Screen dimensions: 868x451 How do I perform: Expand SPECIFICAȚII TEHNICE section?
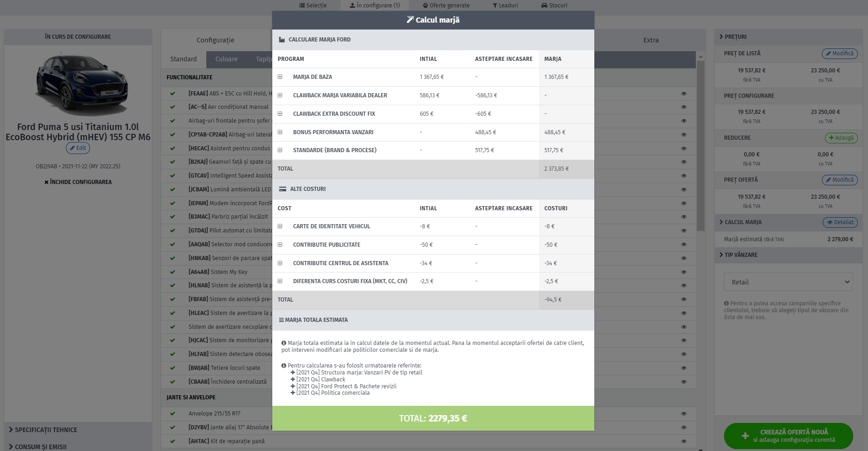click(x=78, y=430)
